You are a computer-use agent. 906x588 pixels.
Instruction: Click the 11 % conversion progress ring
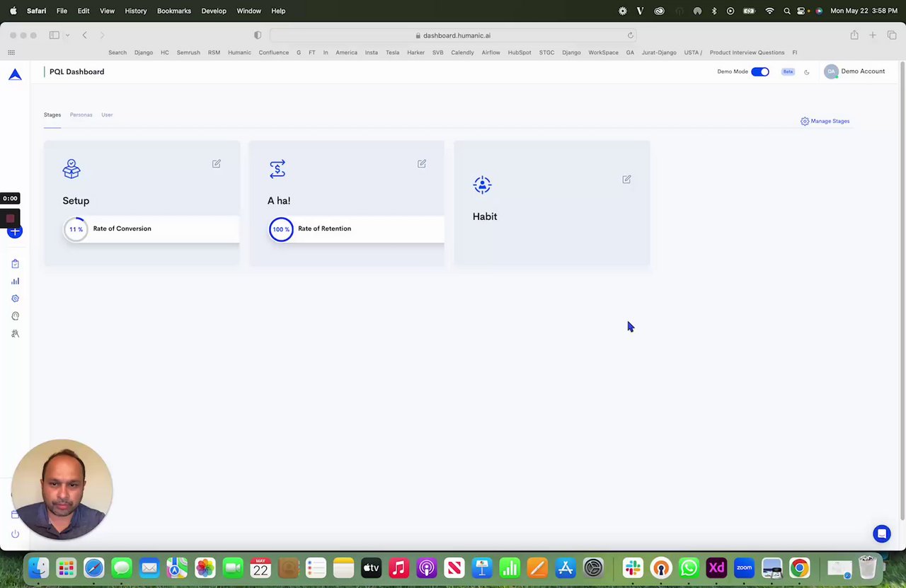pos(76,229)
